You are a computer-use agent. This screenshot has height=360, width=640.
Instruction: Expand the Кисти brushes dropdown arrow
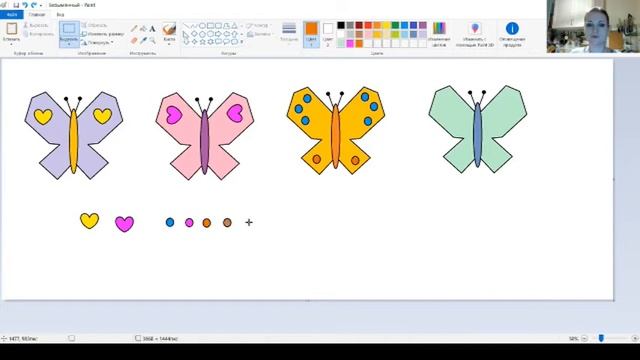pyautogui.click(x=169, y=44)
